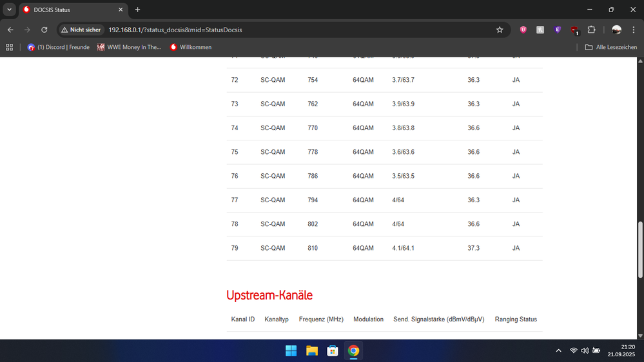This screenshot has height=362, width=644.
Task: Open the Wi-Fi network tray icon
Action: (x=573, y=350)
